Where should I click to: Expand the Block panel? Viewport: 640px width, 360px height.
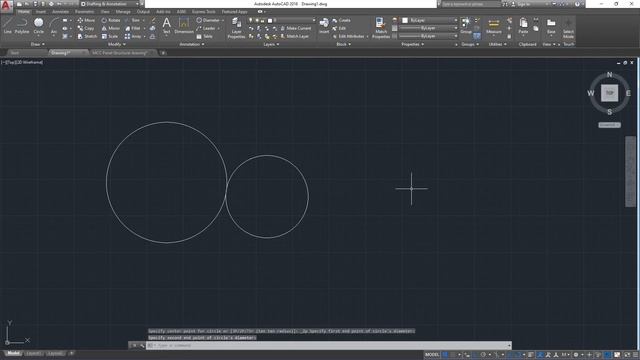pyautogui.click(x=344, y=44)
